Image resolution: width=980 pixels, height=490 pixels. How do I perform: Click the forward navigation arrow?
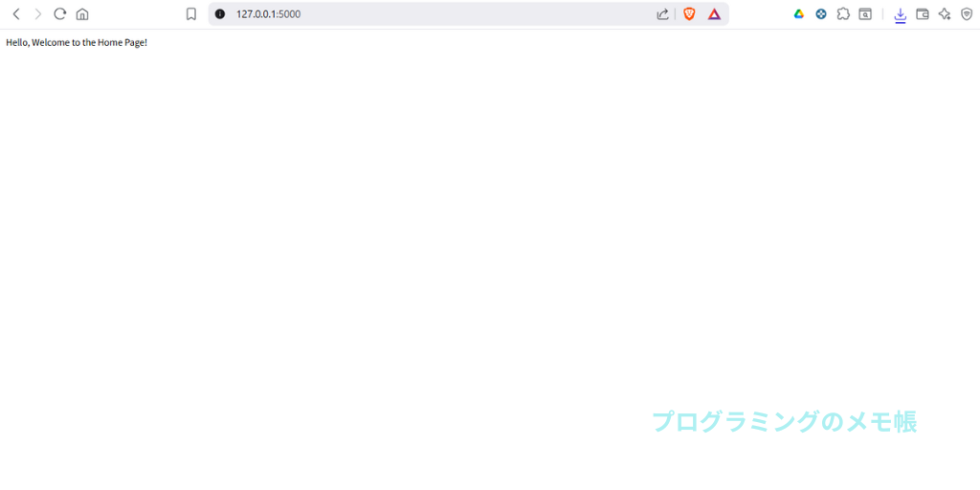click(38, 13)
